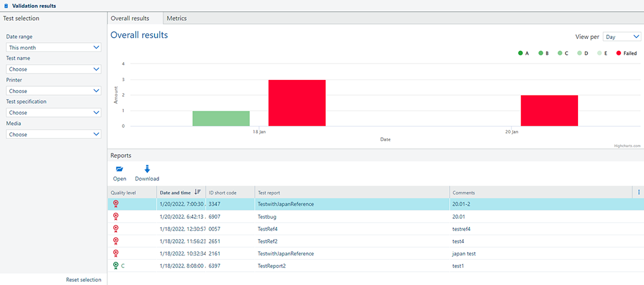This screenshot has width=644, height=285.
Task: Toggle the Failed series in chart legend
Action: (x=626, y=53)
